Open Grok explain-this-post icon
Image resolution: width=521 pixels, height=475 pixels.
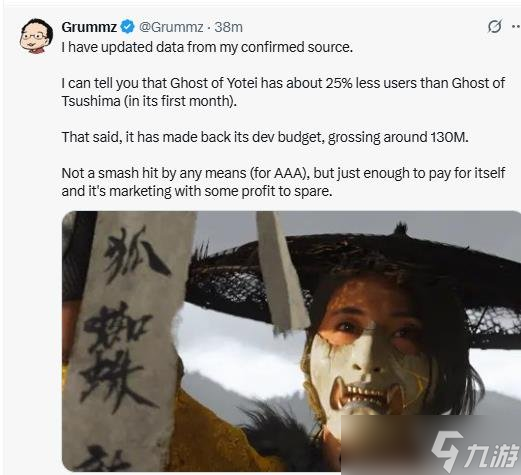pos(494,27)
